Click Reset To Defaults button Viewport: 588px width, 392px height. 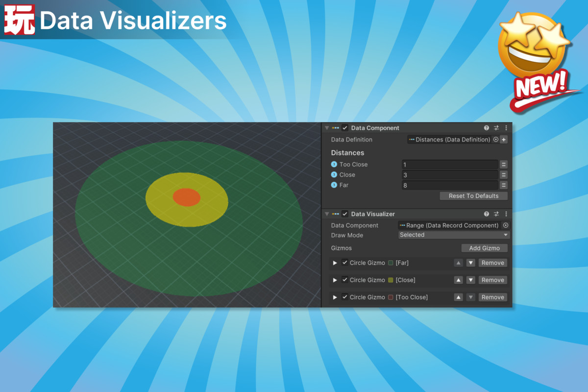coord(473,196)
